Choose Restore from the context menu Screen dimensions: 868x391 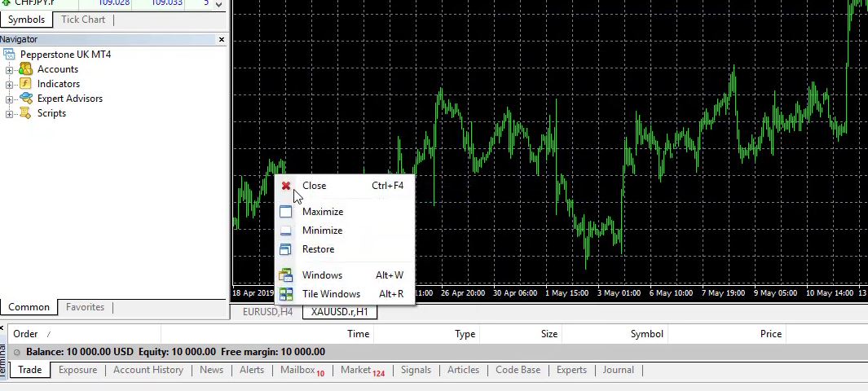tap(344, 249)
